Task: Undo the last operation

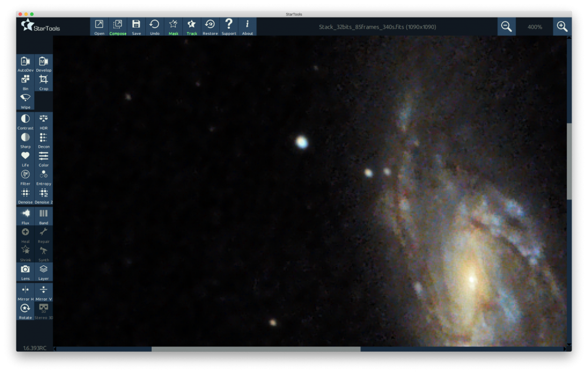Action: coord(155,26)
